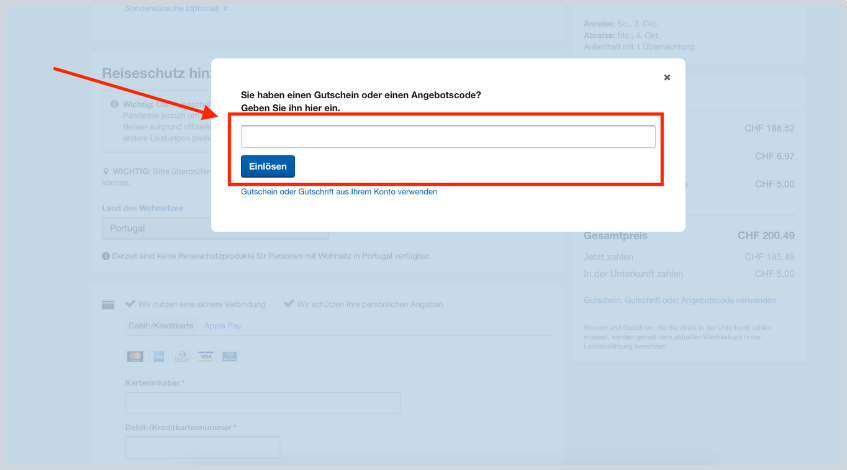This screenshot has height=470, width=847.
Task: Click the Jetzt zahlen CHF 195.49 amount
Action: click(x=769, y=257)
